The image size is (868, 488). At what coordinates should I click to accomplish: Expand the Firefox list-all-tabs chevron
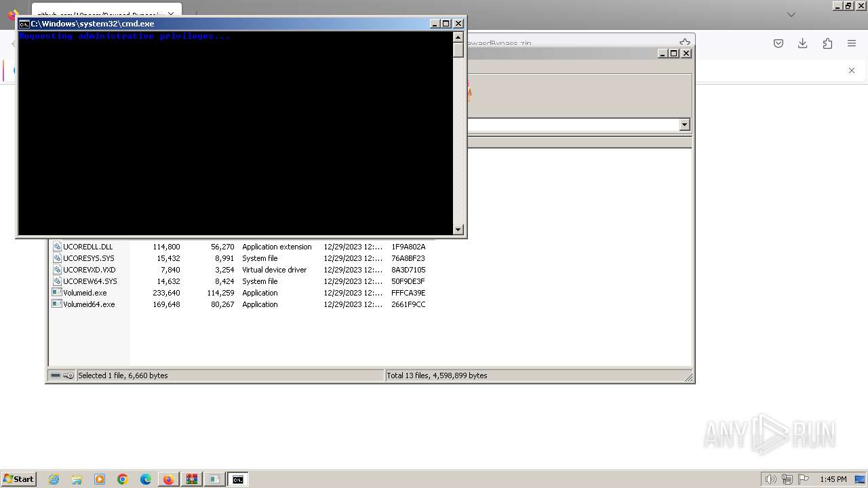pyautogui.click(x=791, y=14)
